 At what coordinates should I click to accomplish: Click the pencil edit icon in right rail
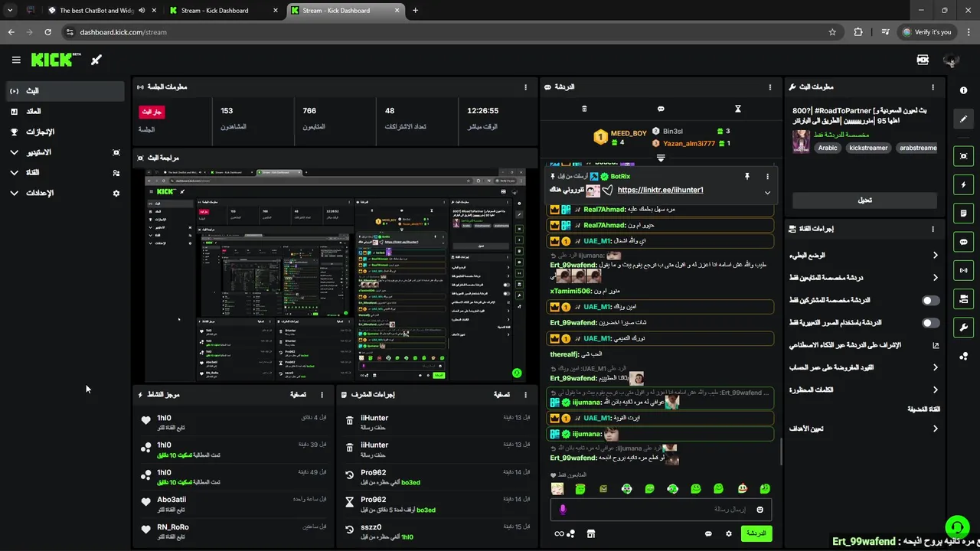coord(963,119)
